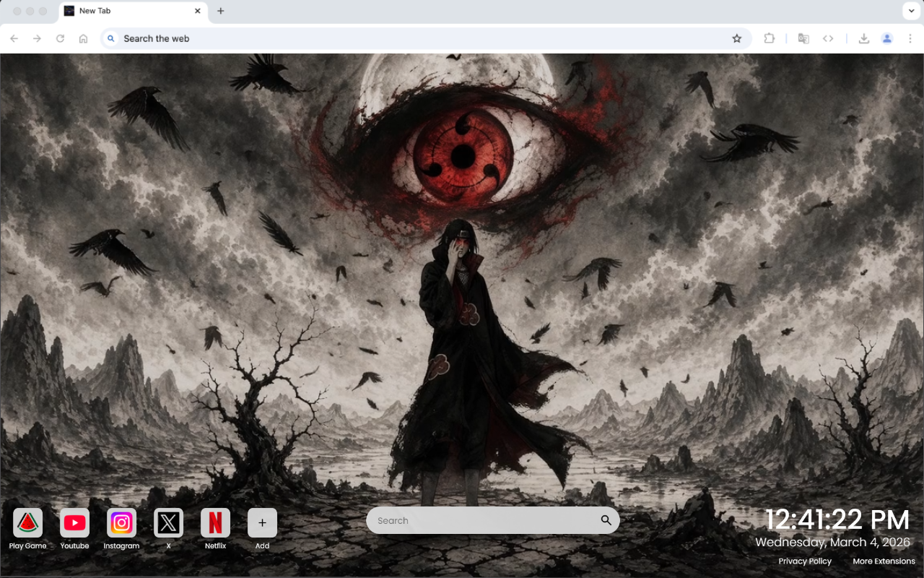Open the Extensions puzzle menu

(770, 38)
